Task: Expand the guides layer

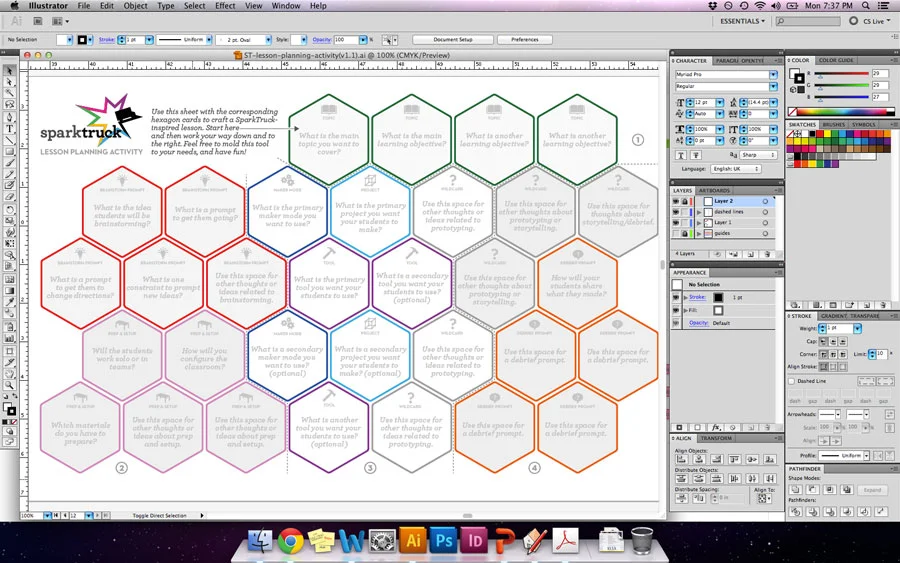Action: 699,234
